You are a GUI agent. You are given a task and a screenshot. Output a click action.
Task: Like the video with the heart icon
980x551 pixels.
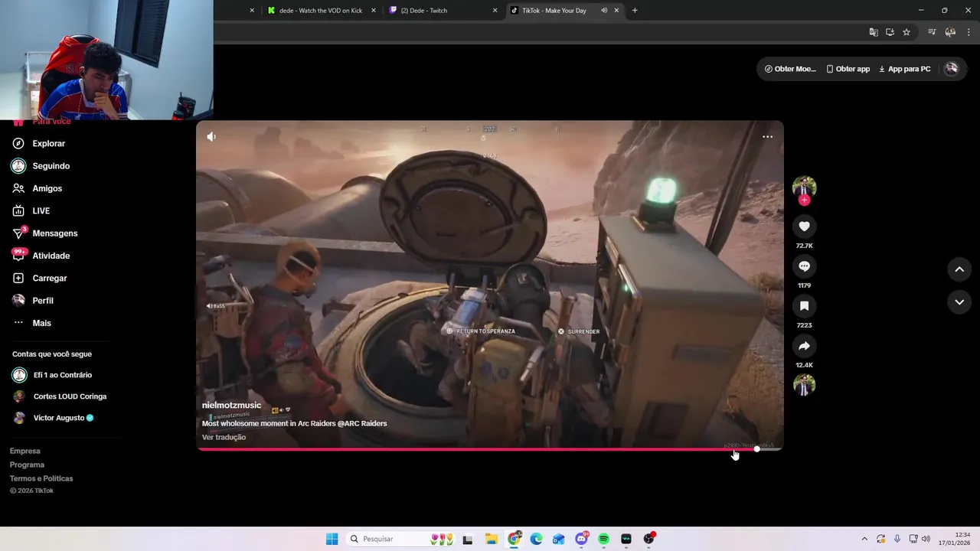tap(804, 227)
